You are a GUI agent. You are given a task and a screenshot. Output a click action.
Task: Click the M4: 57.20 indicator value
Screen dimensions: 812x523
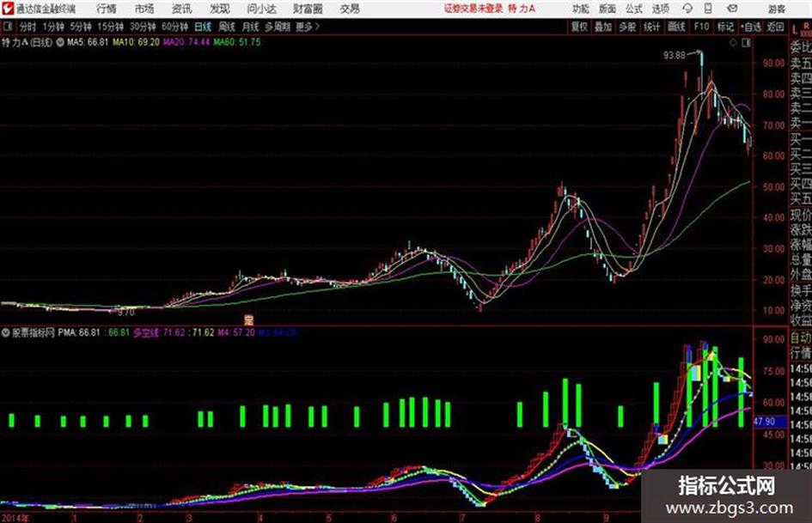[x=236, y=332]
